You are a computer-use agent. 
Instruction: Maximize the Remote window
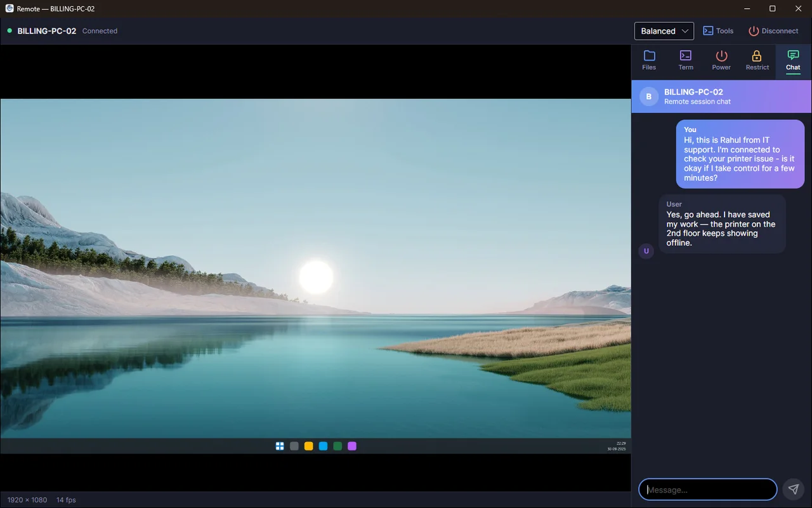[772, 9]
